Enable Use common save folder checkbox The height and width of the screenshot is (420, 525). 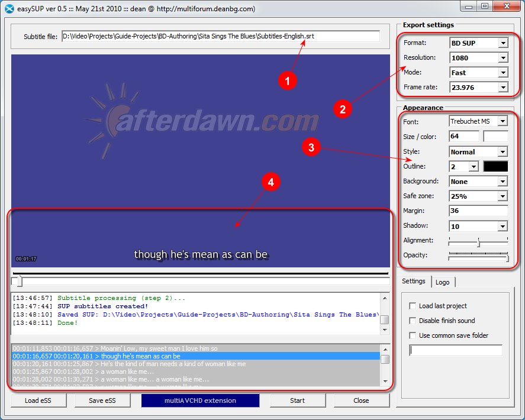click(413, 335)
